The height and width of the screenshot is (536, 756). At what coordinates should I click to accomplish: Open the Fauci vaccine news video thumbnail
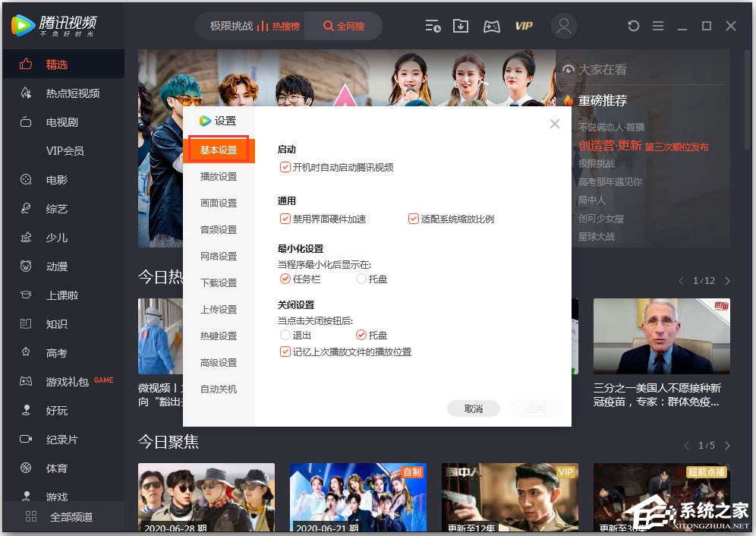point(661,336)
